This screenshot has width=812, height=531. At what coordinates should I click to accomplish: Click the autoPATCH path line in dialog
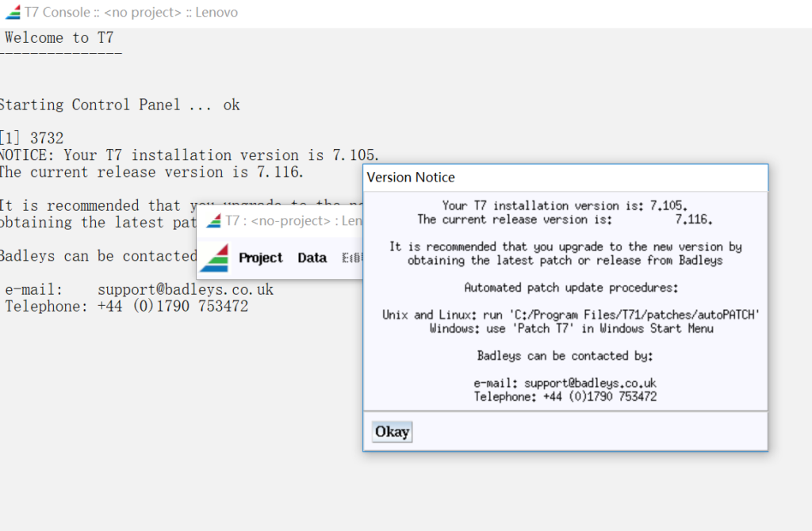571,315
